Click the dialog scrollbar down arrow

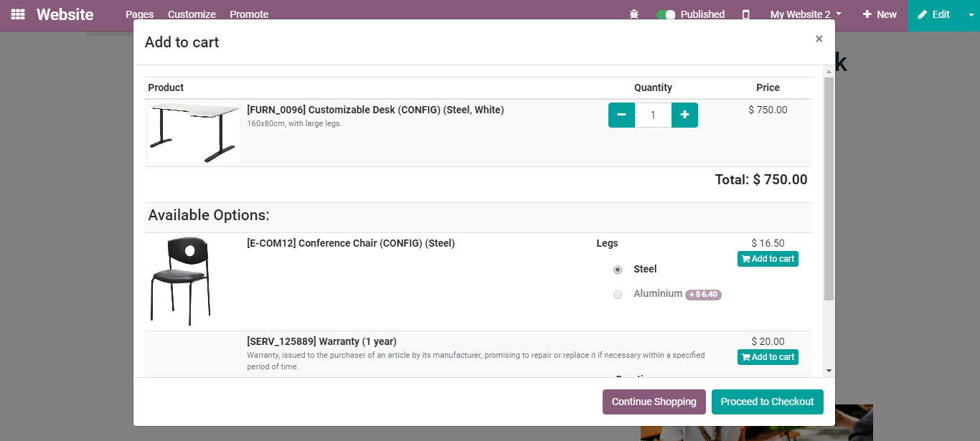coord(829,371)
